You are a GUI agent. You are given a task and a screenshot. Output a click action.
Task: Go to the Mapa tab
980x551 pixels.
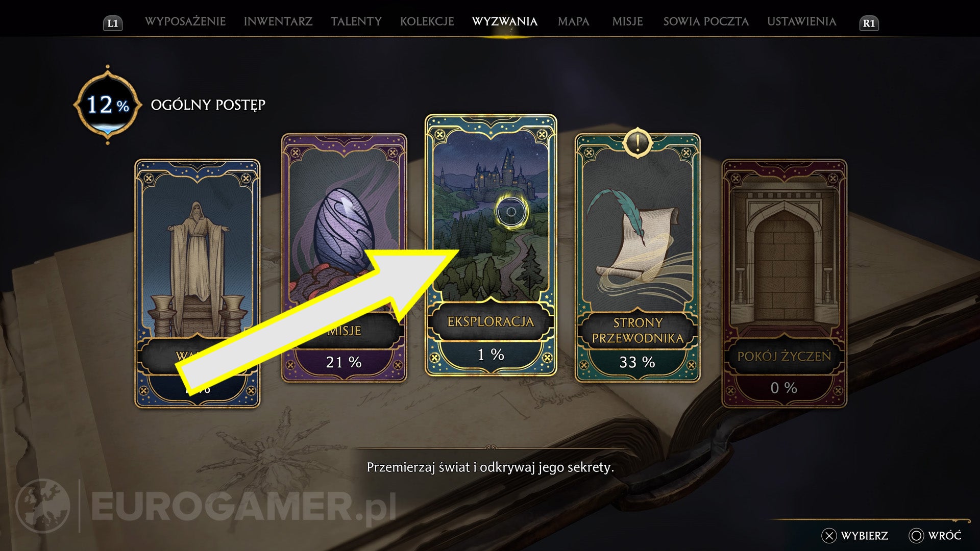[x=573, y=21]
